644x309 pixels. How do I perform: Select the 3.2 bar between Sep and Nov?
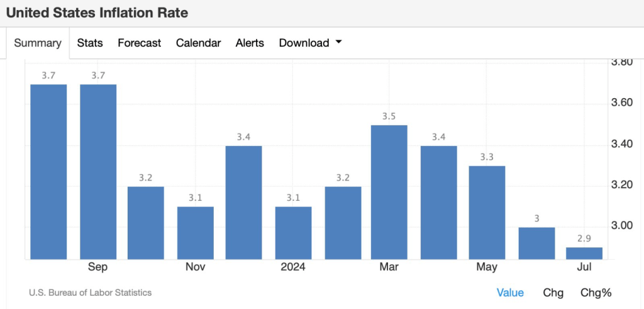click(x=146, y=222)
